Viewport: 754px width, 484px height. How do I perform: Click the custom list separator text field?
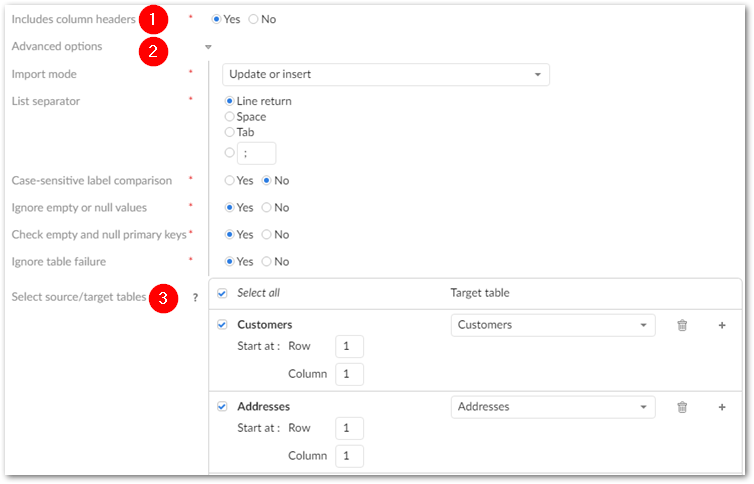click(x=257, y=153)
